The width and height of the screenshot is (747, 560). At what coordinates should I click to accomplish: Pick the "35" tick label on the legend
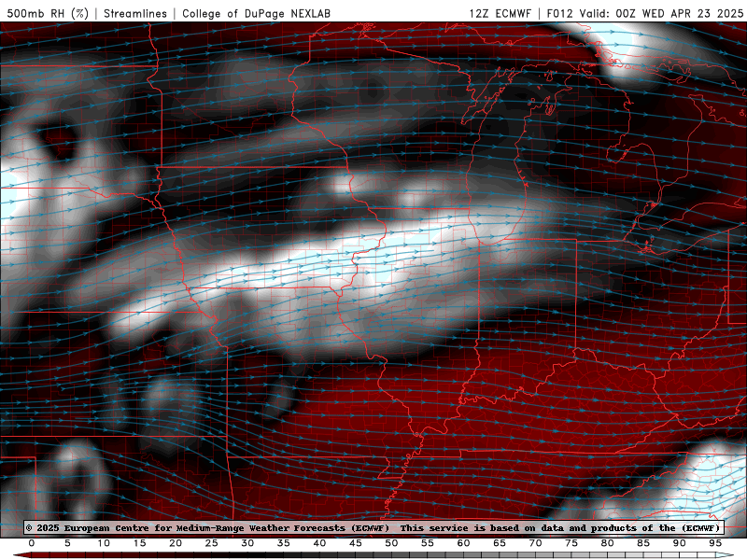(x=284, y=543)
